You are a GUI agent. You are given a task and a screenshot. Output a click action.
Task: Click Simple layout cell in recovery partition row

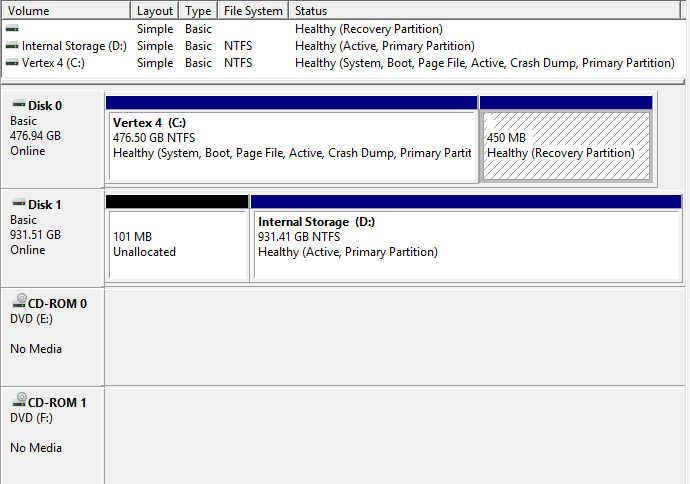click(155, 29)
